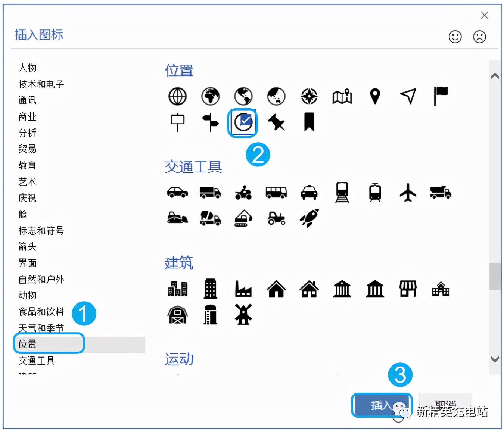Image resolution: width=504 pixels, height=433 pixels.
Task: Select the taxi icon
Action: pos(309,193)
